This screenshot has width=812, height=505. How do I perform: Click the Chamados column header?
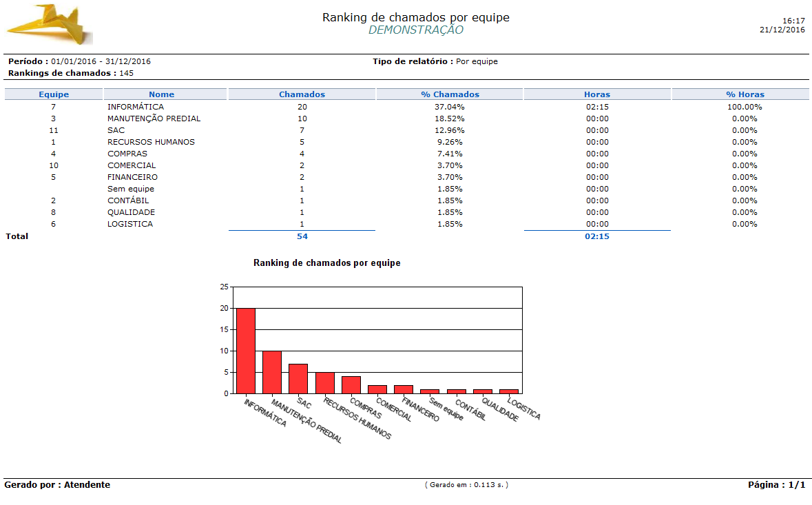click(302, 94)
